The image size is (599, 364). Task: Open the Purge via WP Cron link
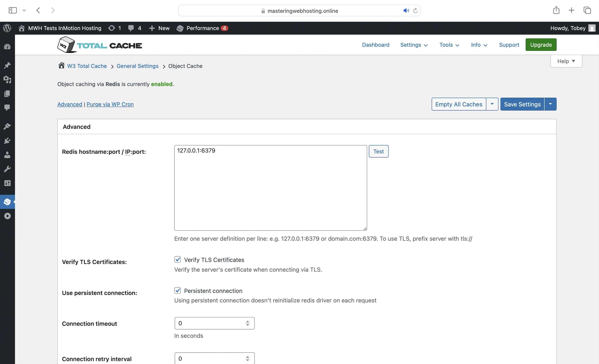pos(110,104)
